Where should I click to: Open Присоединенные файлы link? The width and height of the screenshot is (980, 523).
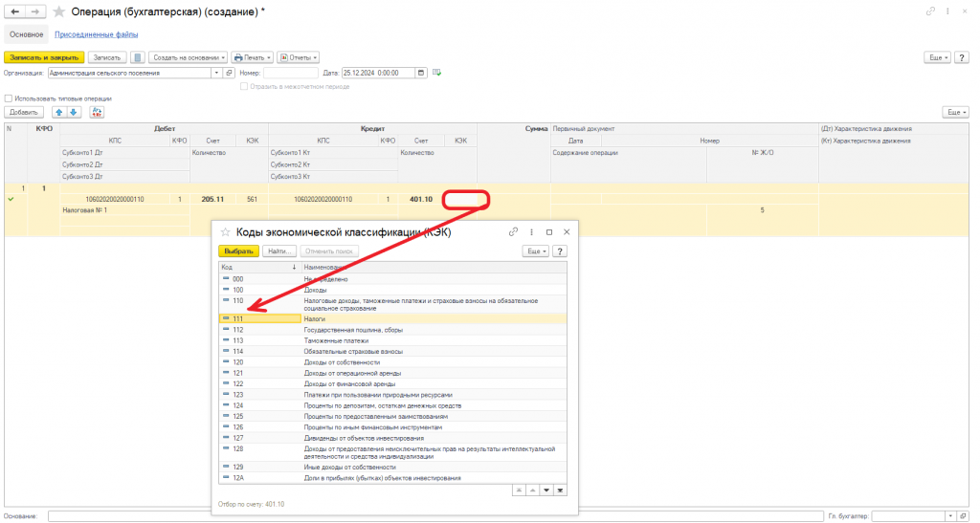97,35
